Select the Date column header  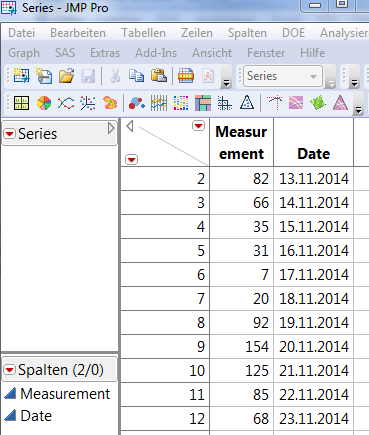(x=313, y=143)
